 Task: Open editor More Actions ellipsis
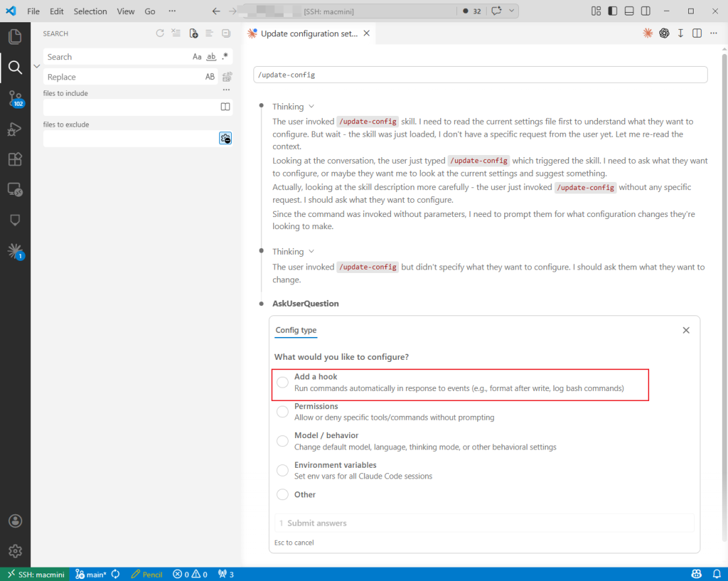pos(714,33)
